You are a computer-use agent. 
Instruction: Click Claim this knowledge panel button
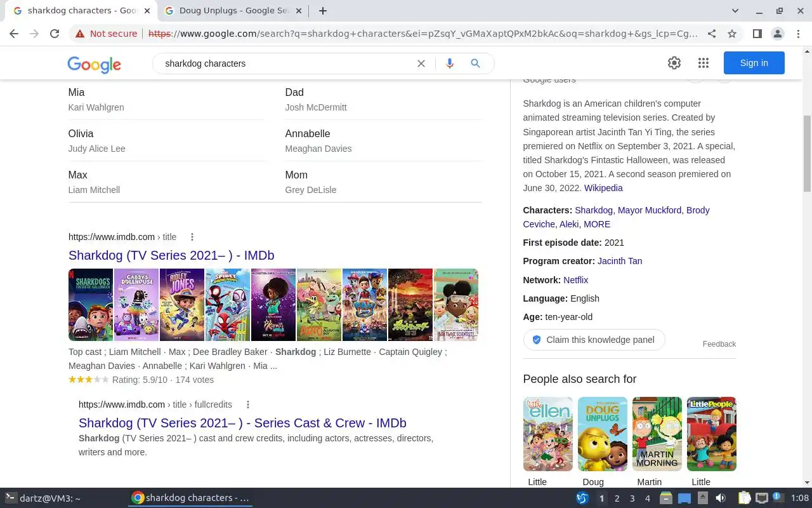(x=594, y=340)
